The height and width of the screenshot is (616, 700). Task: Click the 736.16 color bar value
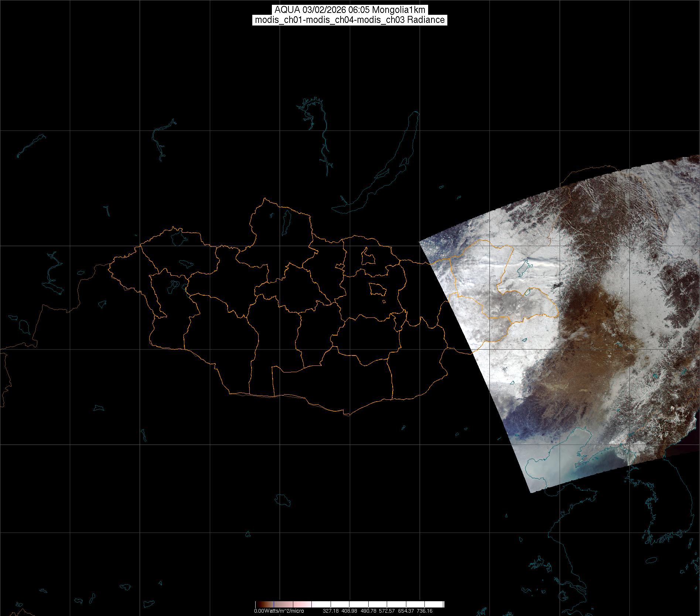click(424, 611)
